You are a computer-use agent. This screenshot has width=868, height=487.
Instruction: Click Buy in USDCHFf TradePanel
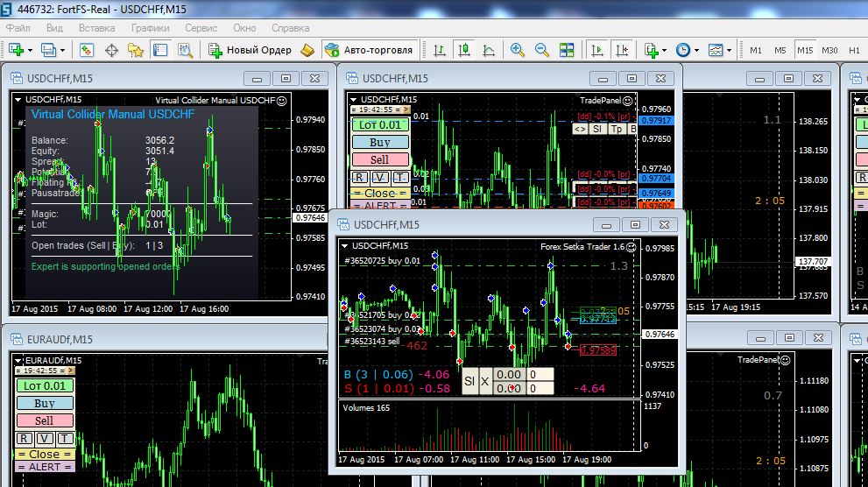[380, 142]
